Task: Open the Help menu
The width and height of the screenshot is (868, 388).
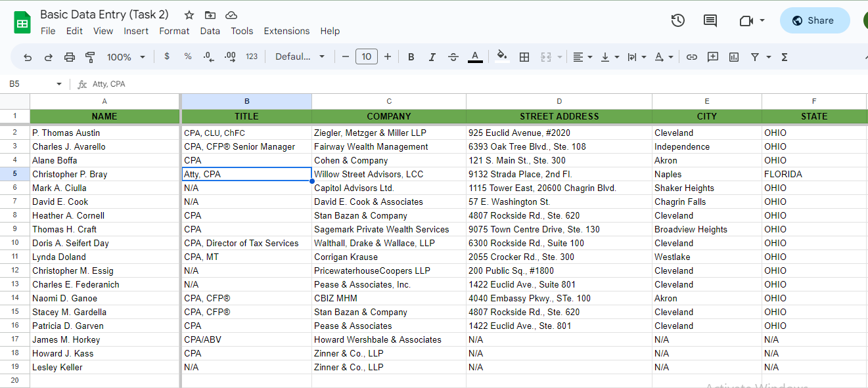Action: point(330,31)
